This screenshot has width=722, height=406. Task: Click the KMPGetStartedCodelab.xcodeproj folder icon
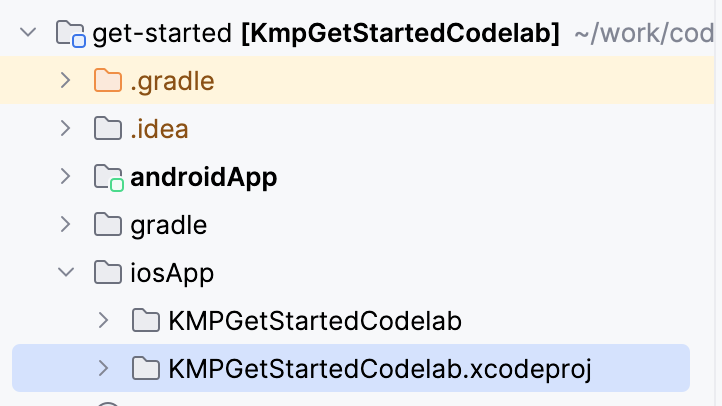tap(146, 369)
